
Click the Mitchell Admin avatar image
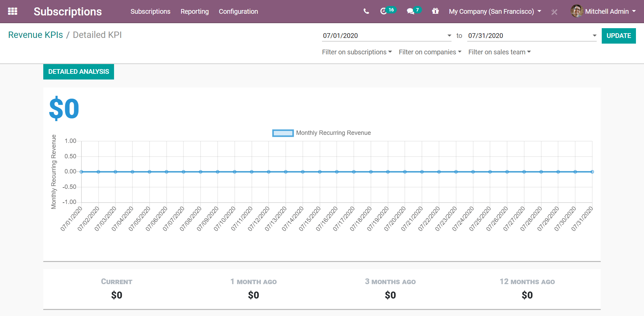576,11
